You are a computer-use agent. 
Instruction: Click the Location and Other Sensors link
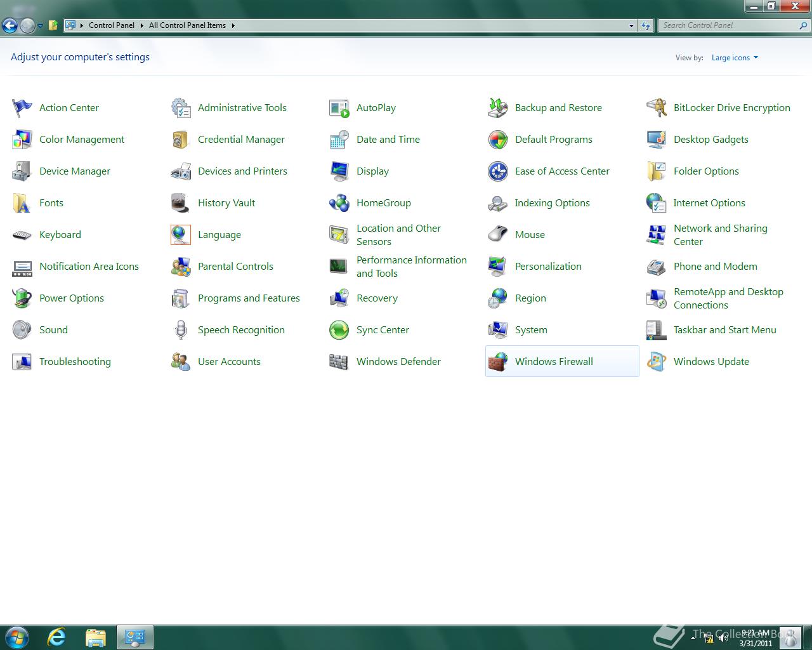tap(398, 235)
